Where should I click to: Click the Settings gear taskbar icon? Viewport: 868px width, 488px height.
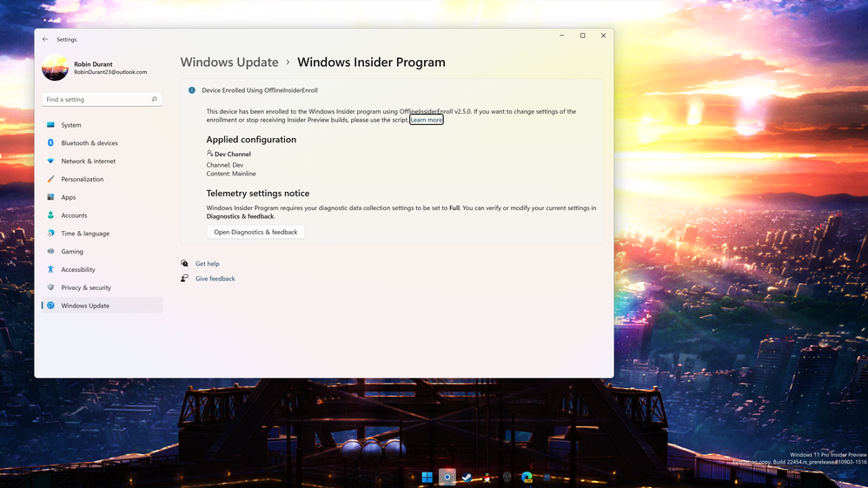(447, 477)
